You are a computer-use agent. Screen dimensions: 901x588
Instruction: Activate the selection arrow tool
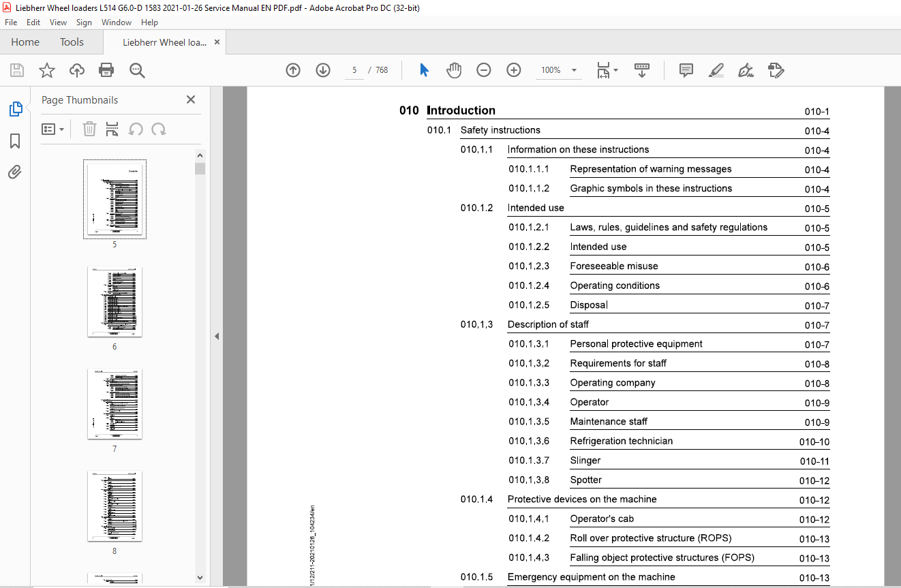(424, 70)
